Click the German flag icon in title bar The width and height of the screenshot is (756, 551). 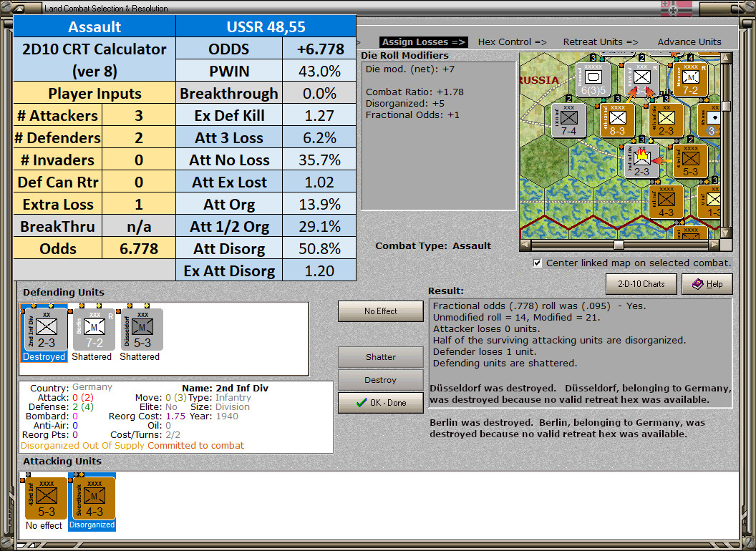tap(676, 8)
